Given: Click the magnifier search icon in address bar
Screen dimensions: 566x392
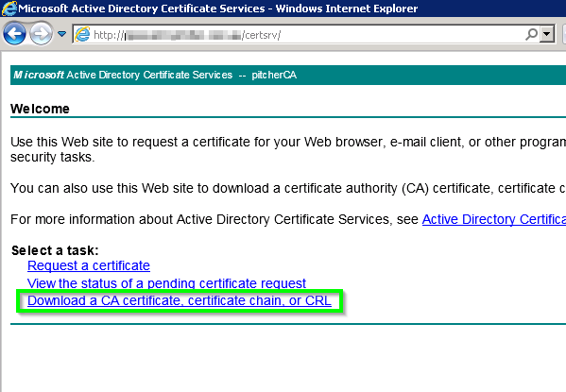Looking at the screenshot, I should pos(531,35).
